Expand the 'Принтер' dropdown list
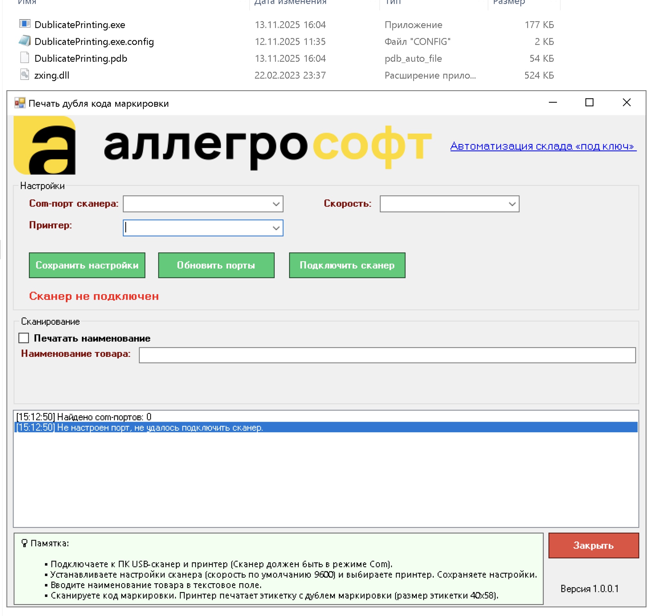The width and height of the screenshot is (672, 616). pos(276,228)
